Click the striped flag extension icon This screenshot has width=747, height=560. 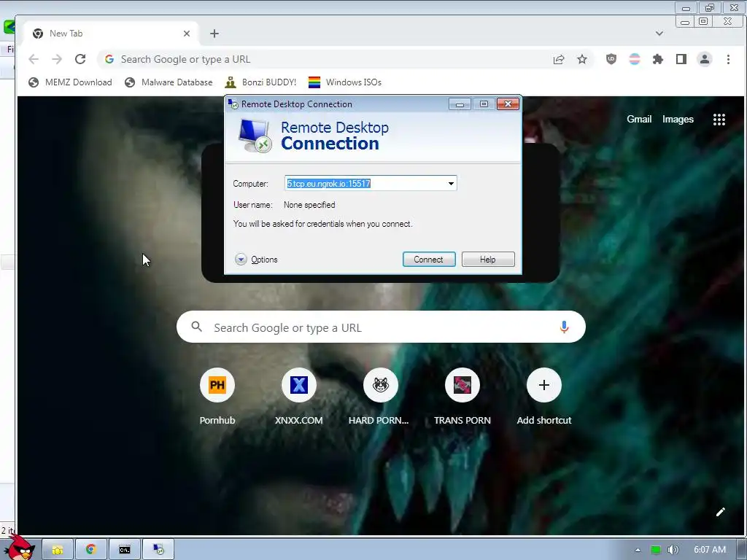[635, 59]
